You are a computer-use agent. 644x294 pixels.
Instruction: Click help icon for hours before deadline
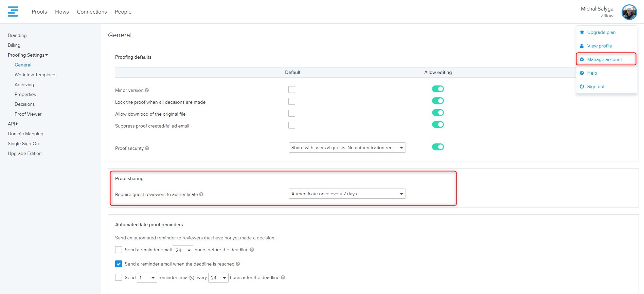(x=252, y=250)
